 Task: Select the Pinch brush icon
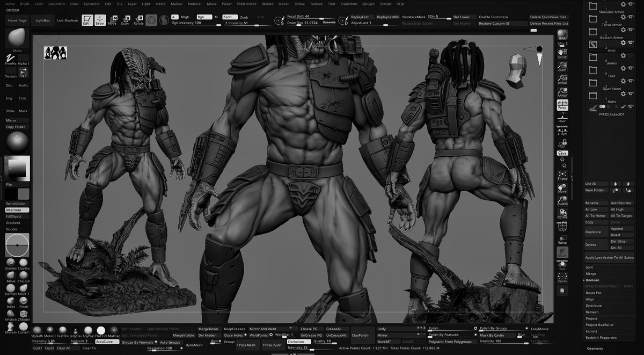tap(24, 303)
